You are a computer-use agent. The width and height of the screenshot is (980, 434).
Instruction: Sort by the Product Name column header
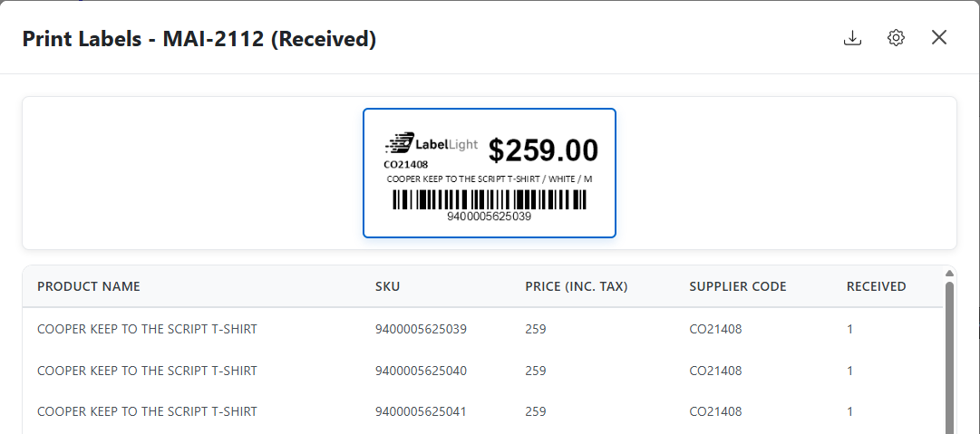click(x=89, y=286)
